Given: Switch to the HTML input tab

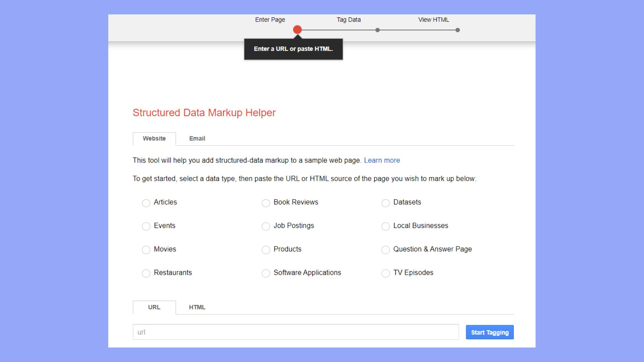Looking at the screenshot, I should (197, 307).
